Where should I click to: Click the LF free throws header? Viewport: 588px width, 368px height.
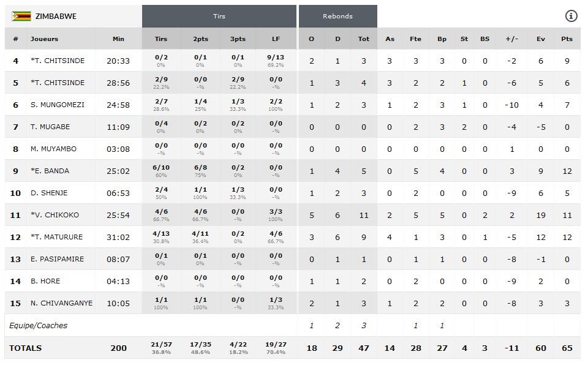(276, 39)
